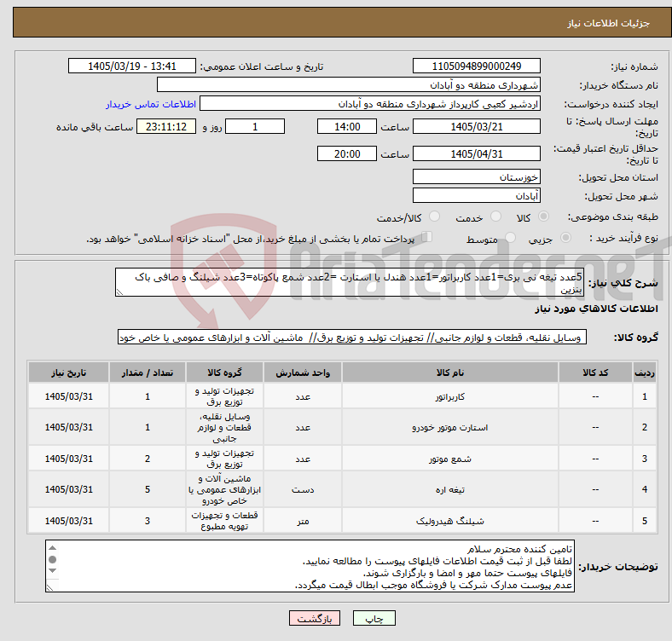The width and height of the screenshot is (672, 641).
Task: Click quantity 2 in the شمع موتور row
Action: tap(148, 459)
